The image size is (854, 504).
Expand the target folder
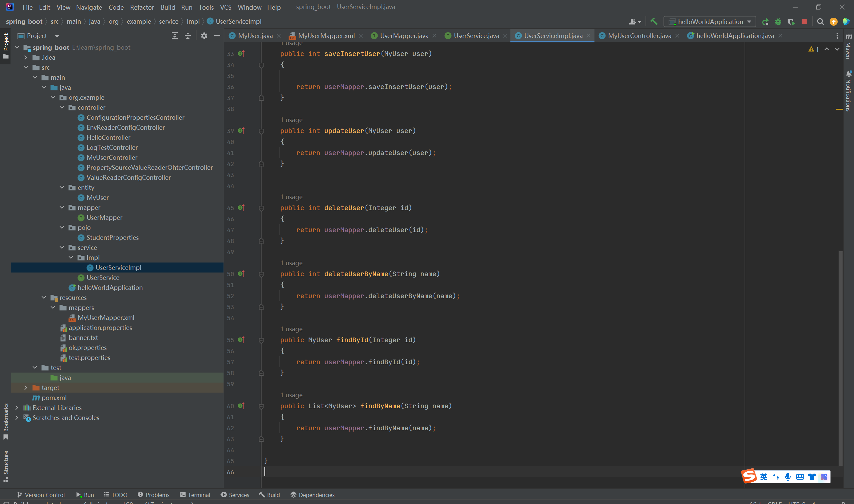26,388
